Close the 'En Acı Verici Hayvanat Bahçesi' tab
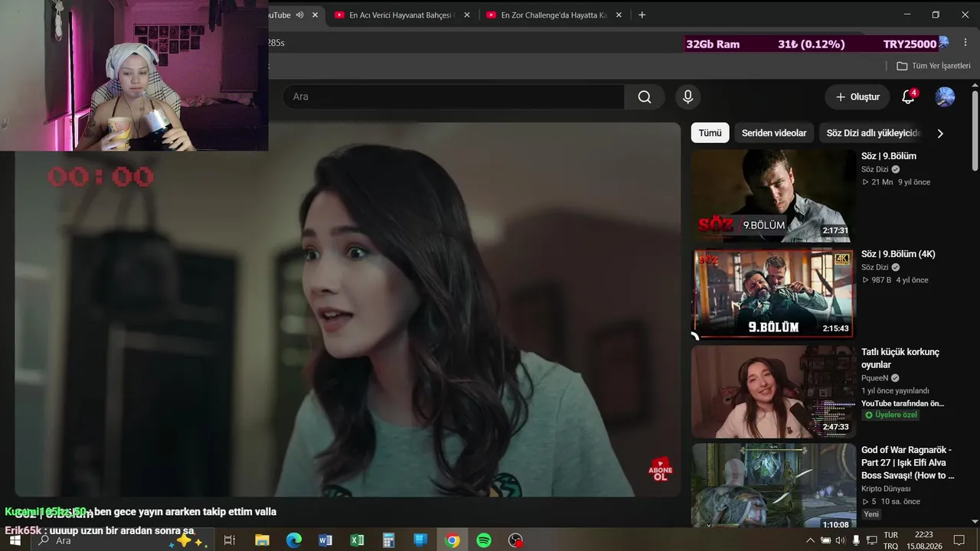This screenshot has width=980, height=551. point(467,15)
